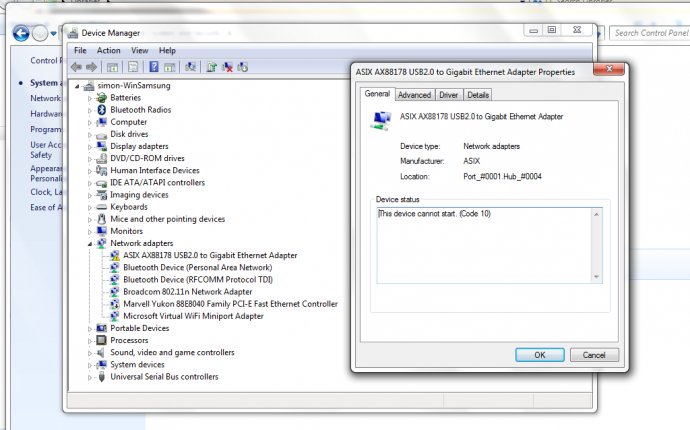Expand the Display adapters category
Viewport: 690px width, 430px height.
click(x=90, y=146)
